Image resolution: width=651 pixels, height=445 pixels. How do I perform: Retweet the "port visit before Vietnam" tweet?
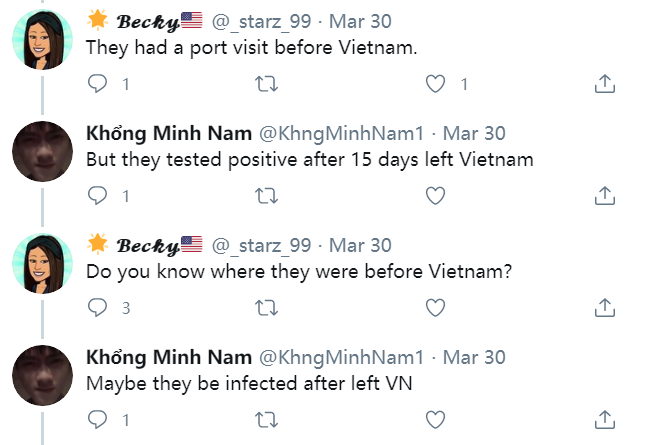pyautogui.click(x=266, y=83)
